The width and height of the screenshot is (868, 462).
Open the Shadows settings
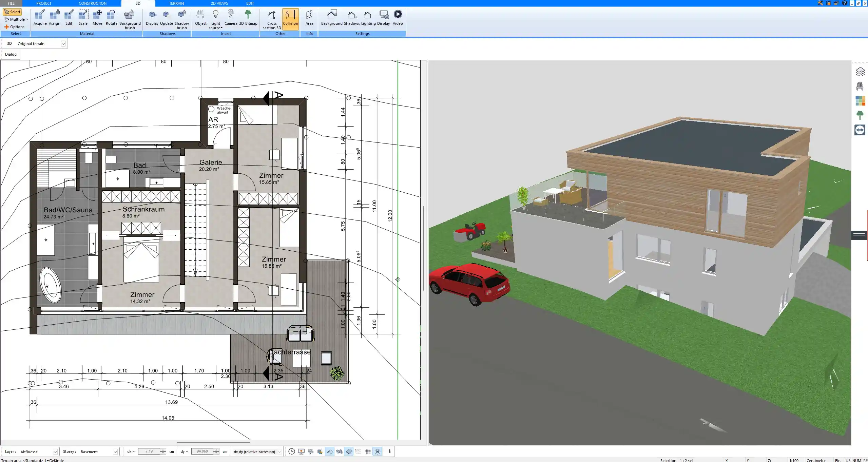pos(352,18)
